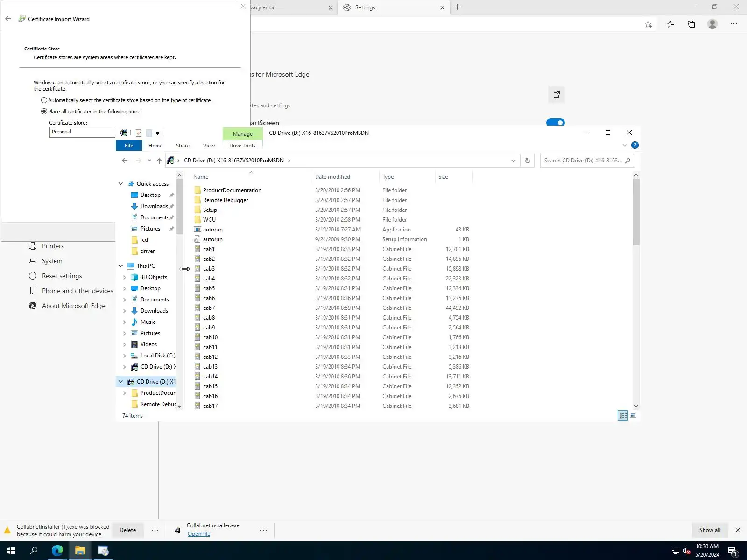
Task: Open the Action Center notifications
Action: pos(733,551)
